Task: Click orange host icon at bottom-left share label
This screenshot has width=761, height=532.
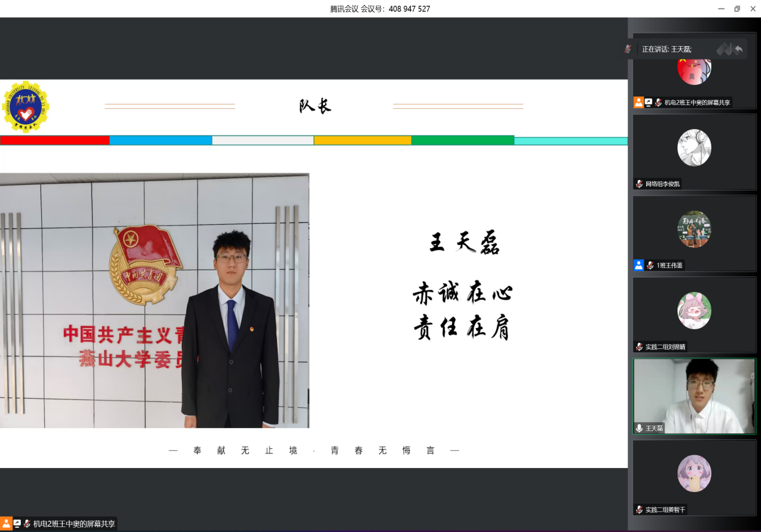Action: (x=6, y=524)
